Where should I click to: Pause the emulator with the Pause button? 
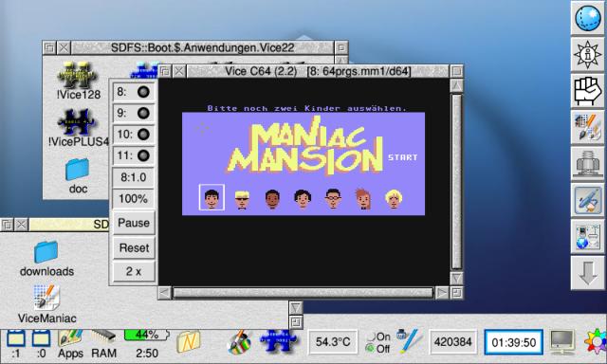point(134,223)
